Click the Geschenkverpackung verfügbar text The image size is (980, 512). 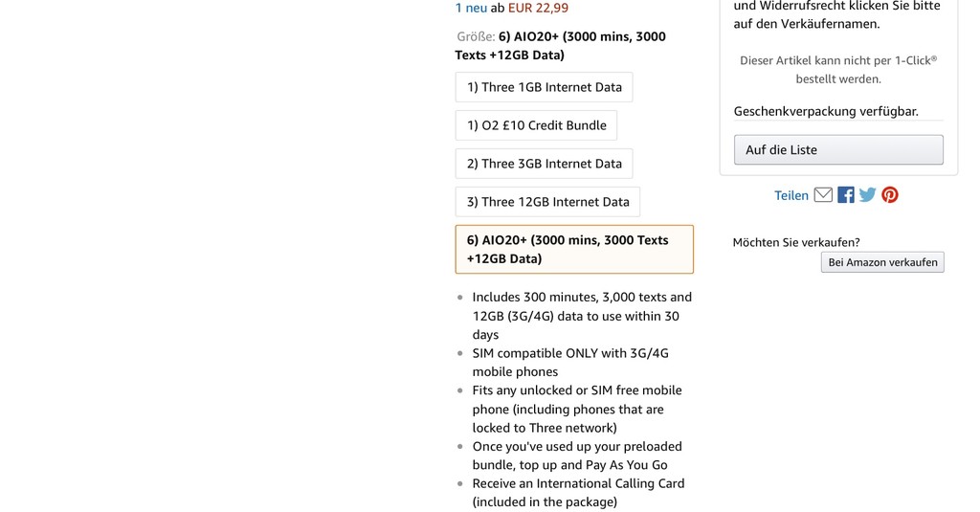click(x=826, y=111)
